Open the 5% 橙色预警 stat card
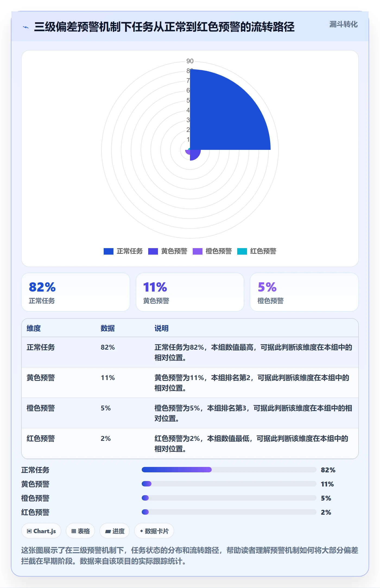This screenshot has width=380, height=588. click(x=304, y=292)
